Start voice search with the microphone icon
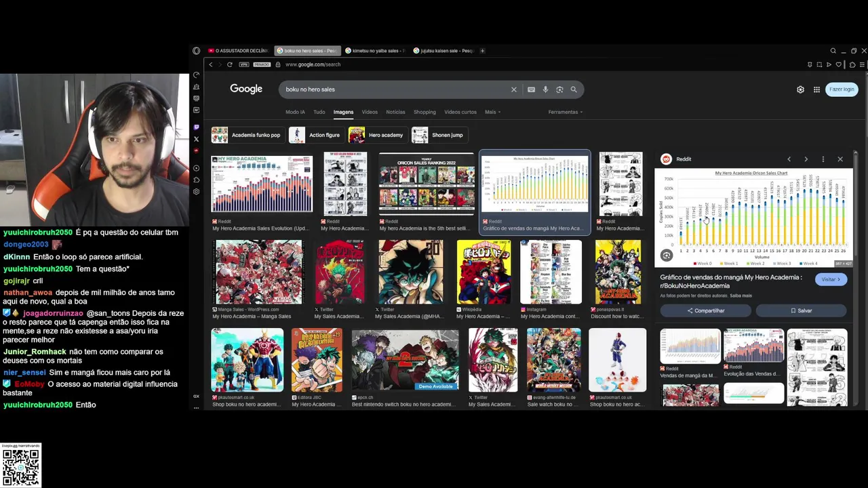868x488 pixels. (545, 89)
